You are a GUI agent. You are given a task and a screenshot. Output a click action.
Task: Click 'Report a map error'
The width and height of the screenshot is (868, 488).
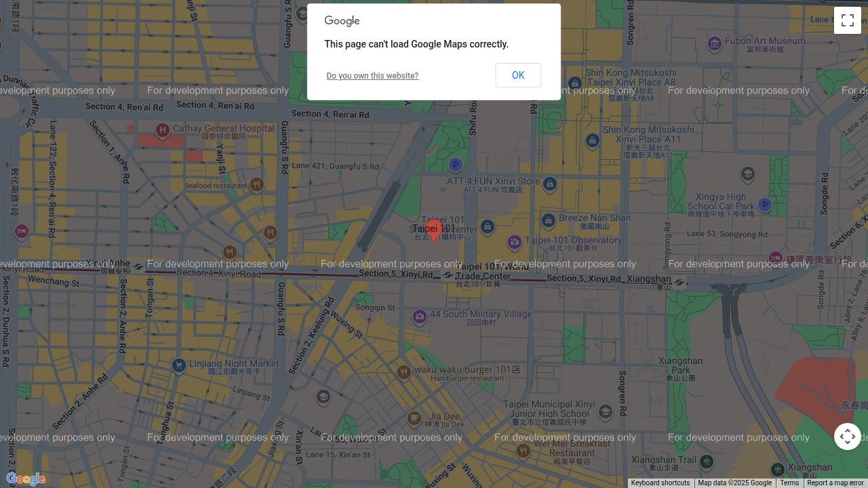pyautogui.click(x=835, y=483)
